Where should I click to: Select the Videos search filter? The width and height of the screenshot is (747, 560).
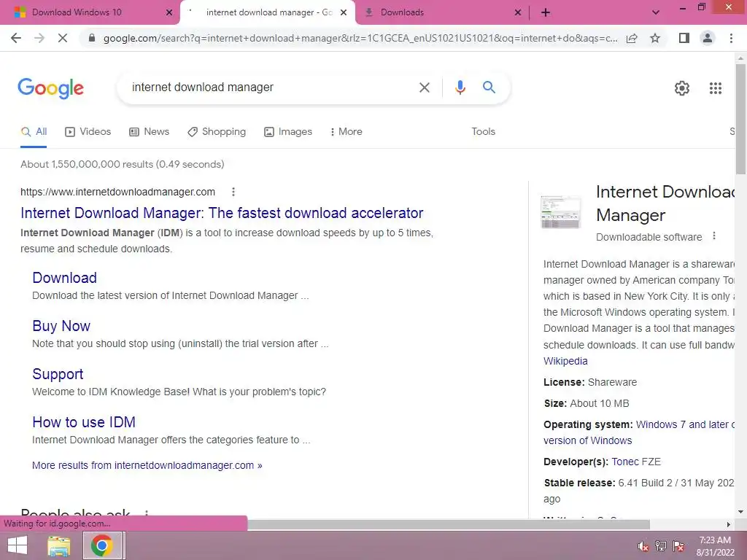[88, 131]
